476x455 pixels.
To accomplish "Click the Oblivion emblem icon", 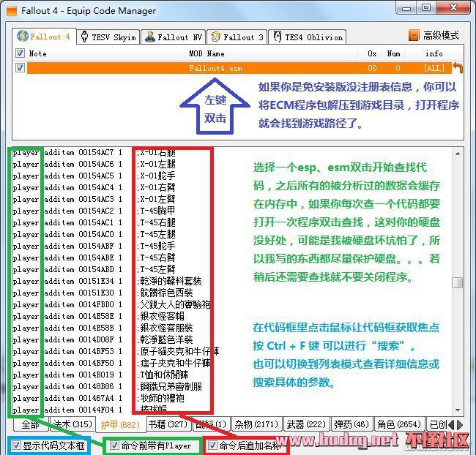I will [x=277, y=37].
